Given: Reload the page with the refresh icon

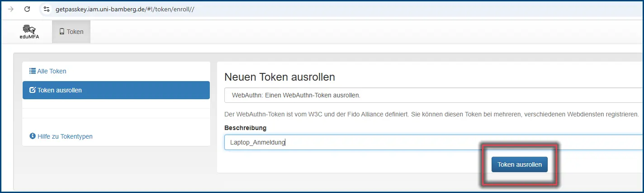Looking at the screenshot, I should click(x=27, y=9).
